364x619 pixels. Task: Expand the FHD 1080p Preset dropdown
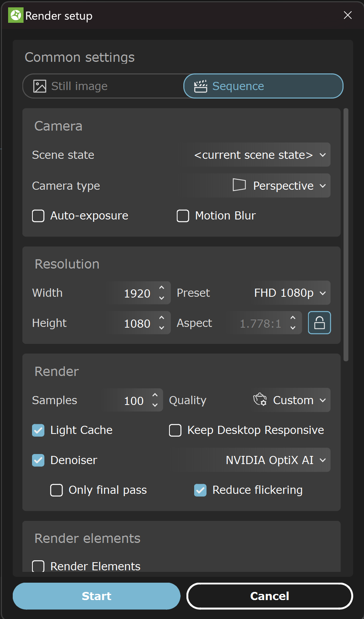pyautogui.click(x=289, y=293)
